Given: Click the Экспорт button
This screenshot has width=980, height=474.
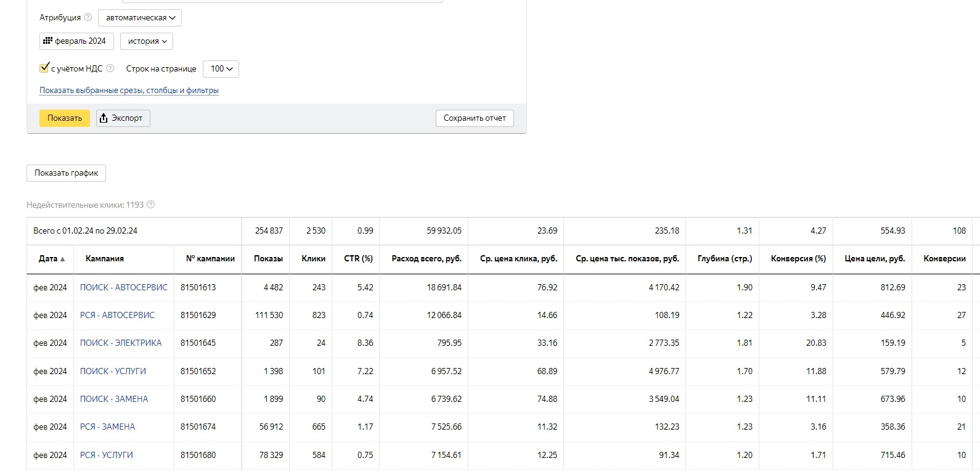Looking at the screenshot, I should (x=123, y=118).
